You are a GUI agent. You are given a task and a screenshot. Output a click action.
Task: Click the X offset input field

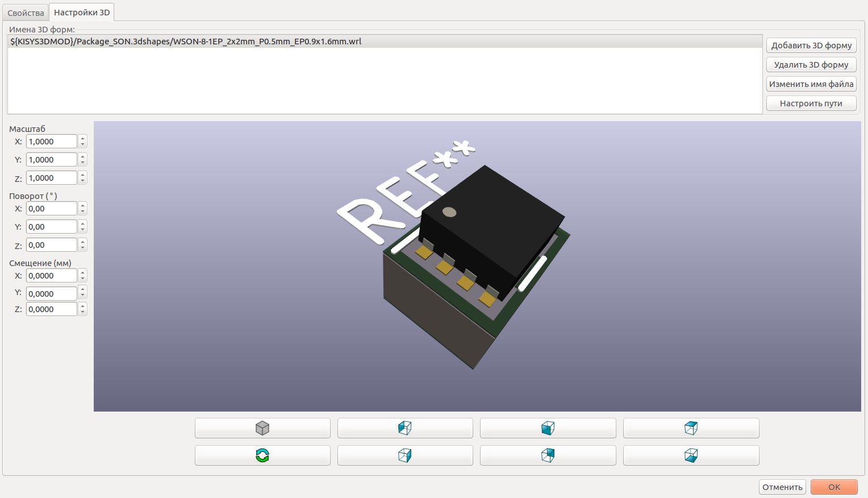[x=51, y=275]
